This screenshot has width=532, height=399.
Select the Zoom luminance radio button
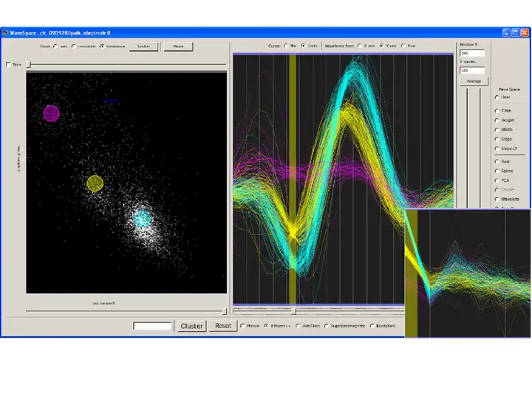(x=102, y=47)
